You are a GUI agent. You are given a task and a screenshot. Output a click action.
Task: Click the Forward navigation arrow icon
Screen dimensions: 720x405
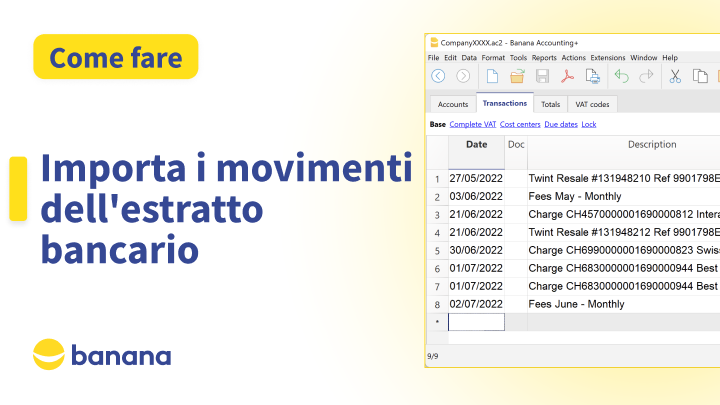click(x=463, y=76)
